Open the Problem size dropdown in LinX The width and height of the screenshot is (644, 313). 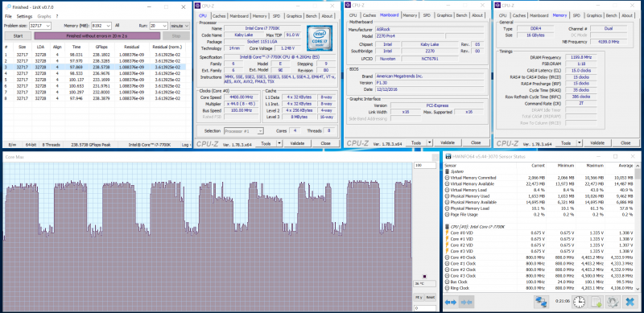[48, 26]
